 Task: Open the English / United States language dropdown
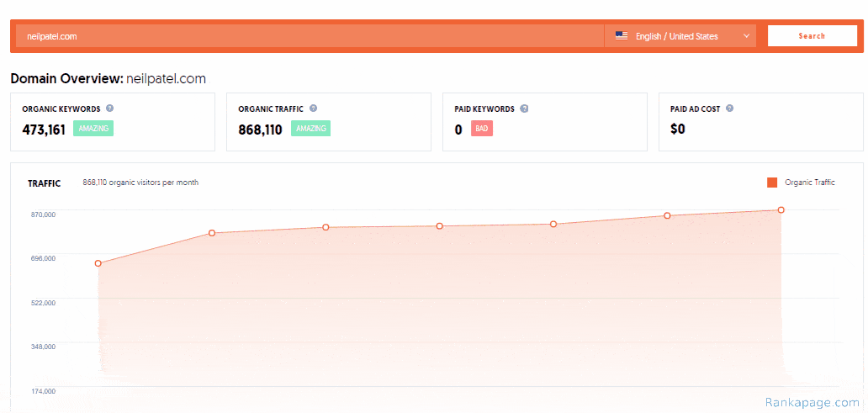pos(680,36)
